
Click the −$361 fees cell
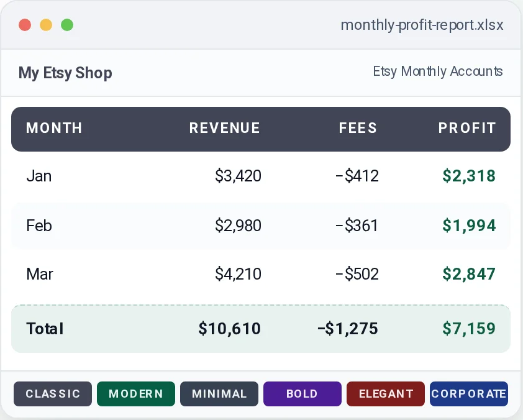357,226
